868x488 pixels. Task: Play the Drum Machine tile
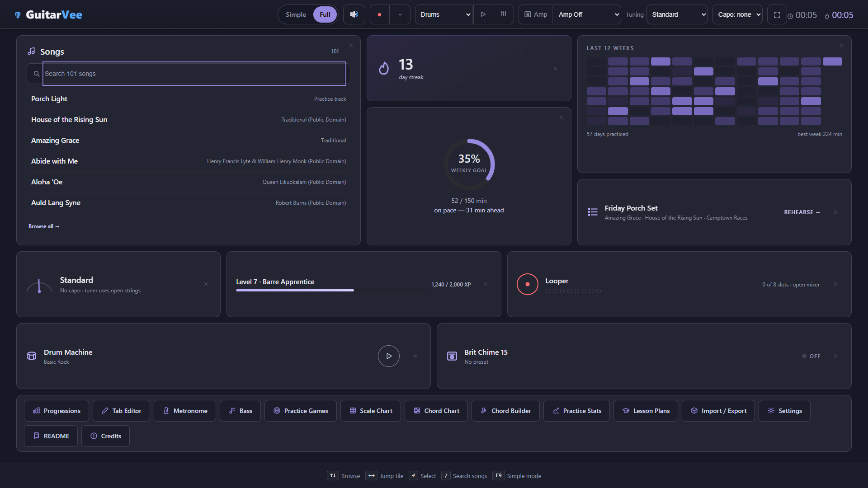click(x=389, y=356)
